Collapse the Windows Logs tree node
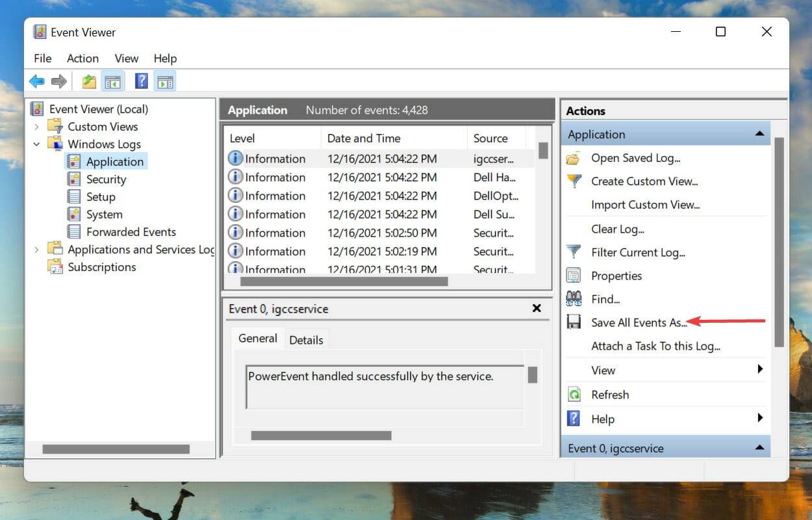 [37, 144]
